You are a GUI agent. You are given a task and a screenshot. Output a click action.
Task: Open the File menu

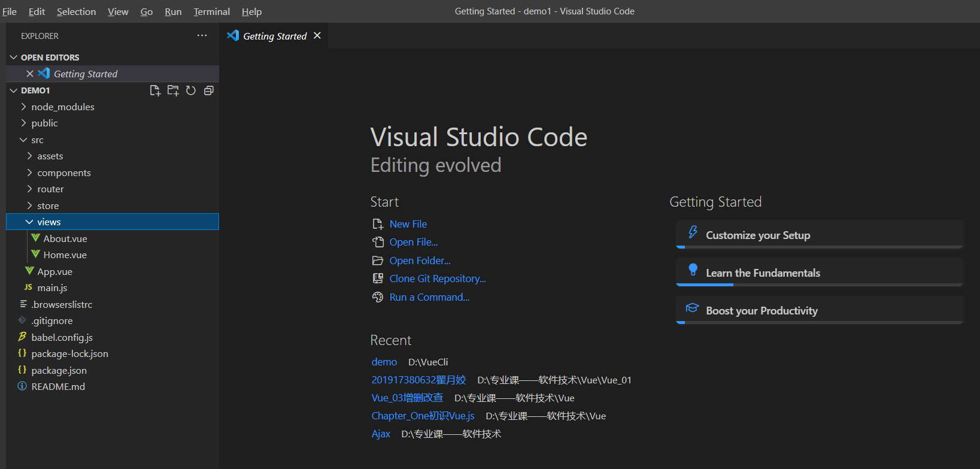coord(10,11)
